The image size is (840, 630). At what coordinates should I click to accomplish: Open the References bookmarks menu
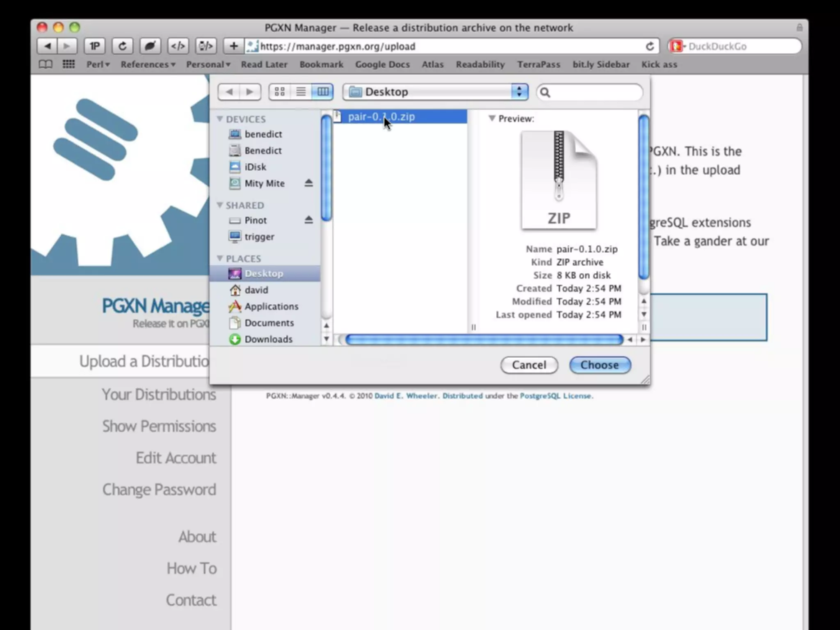coord(148,64)
